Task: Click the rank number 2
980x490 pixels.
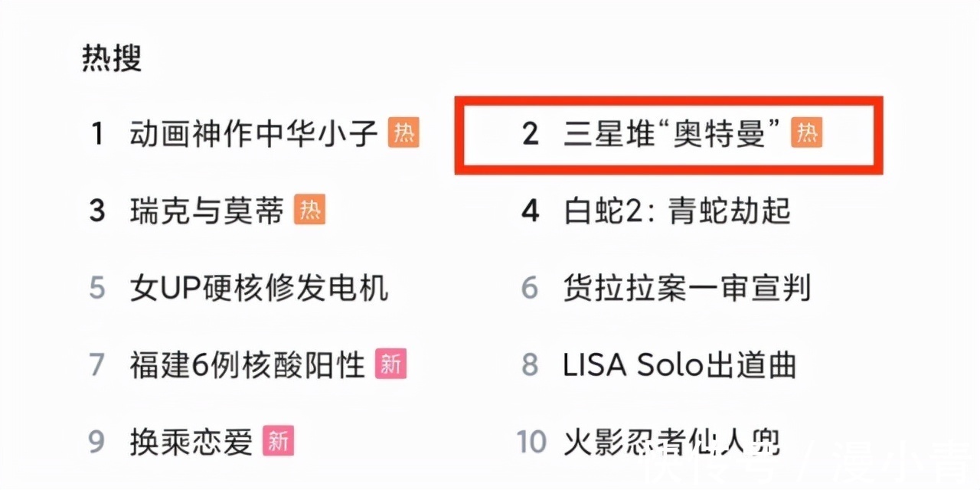Action: [530, 134]
